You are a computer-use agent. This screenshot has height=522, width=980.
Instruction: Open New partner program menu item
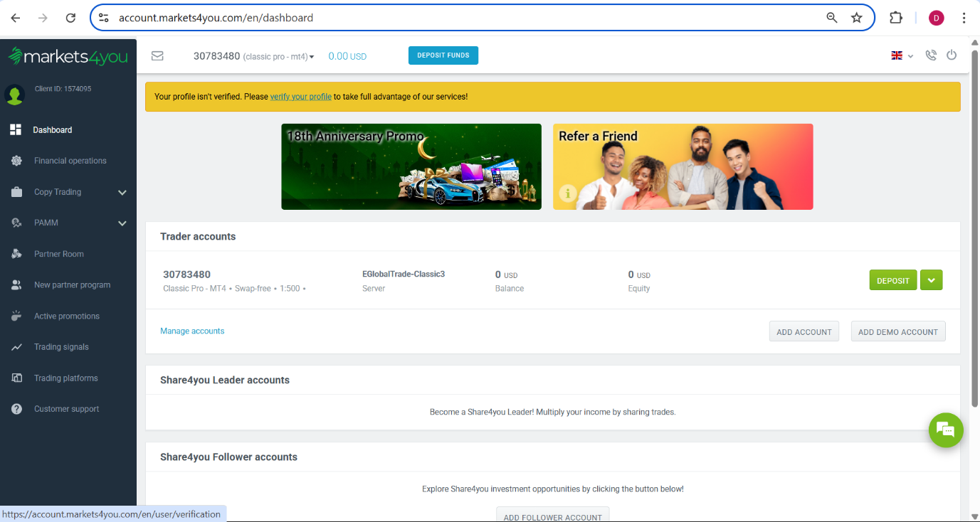(x=73, y=285)
